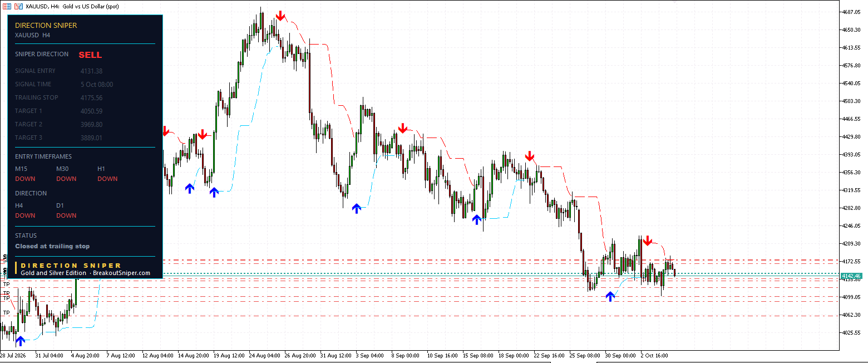868x363 pixels.
Task: Toggle the one-click trading panel icon
Action: (x=18, y=6)
